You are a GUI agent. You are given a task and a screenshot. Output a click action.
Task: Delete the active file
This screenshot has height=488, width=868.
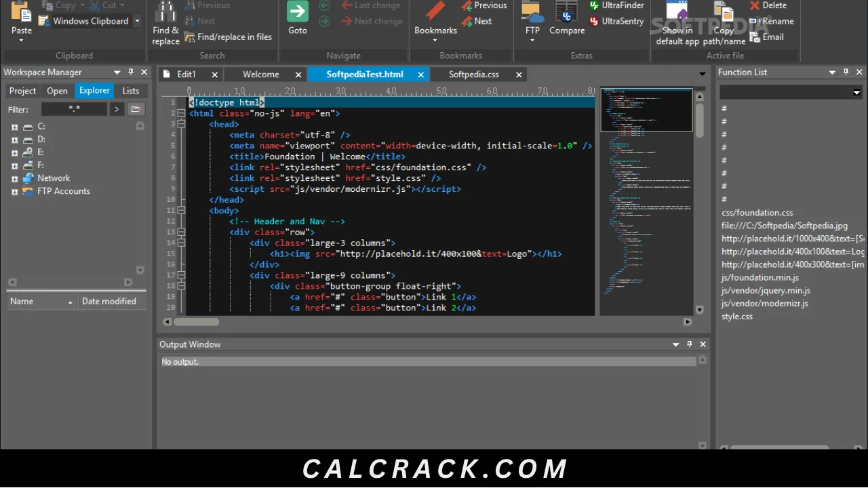coord(768,5)
